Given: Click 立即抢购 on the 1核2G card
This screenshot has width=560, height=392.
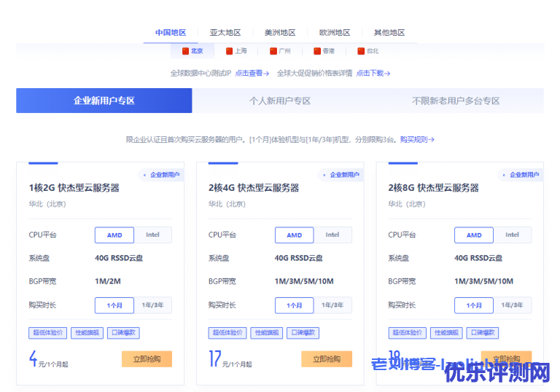Looking at the screenshot, I should pyautogui.click(x=147, y=358).
